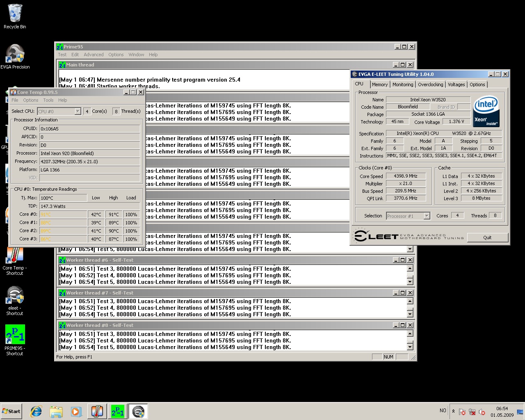Viewport: 525px width, 420px height.
Task: Switch to the E-LEET Options tab
Action: click(x=477, y=84)
